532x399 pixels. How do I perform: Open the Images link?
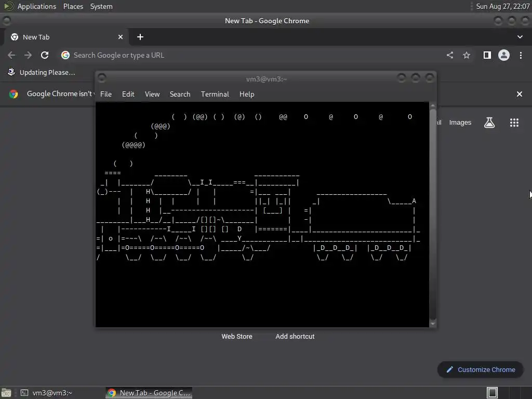(x=460, y=123)
